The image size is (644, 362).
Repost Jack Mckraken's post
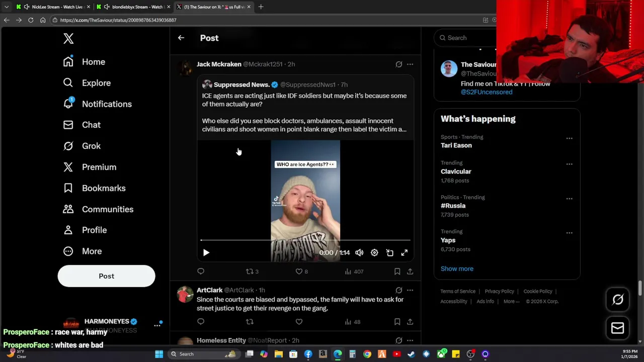pos(252,271)
